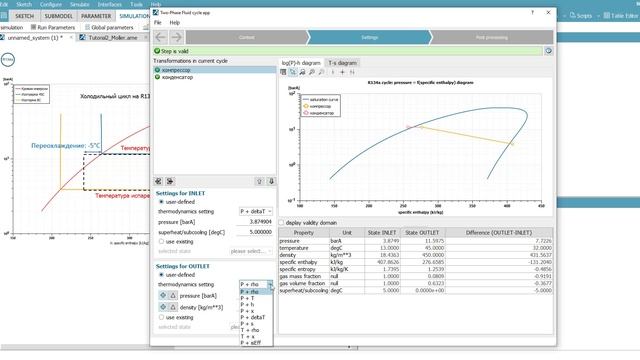This screenshot has height=360, width=640.
Task: Switch to log(P)-h diagram tab
Action: 301,63
